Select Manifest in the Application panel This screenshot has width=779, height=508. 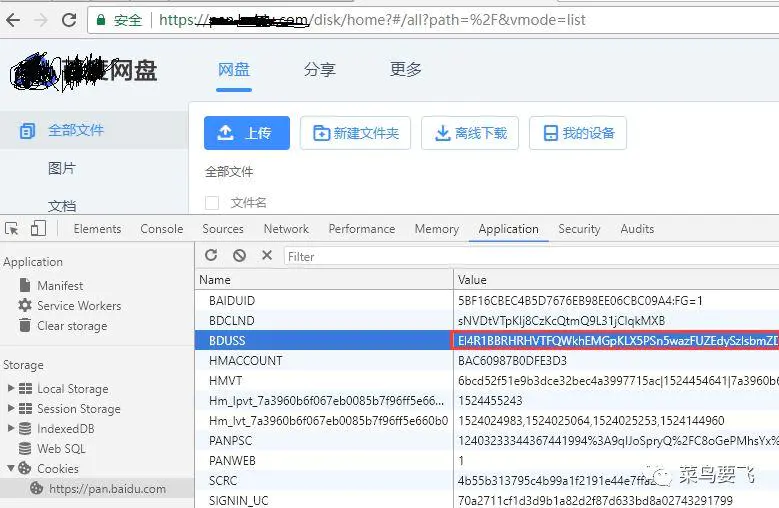60,286
